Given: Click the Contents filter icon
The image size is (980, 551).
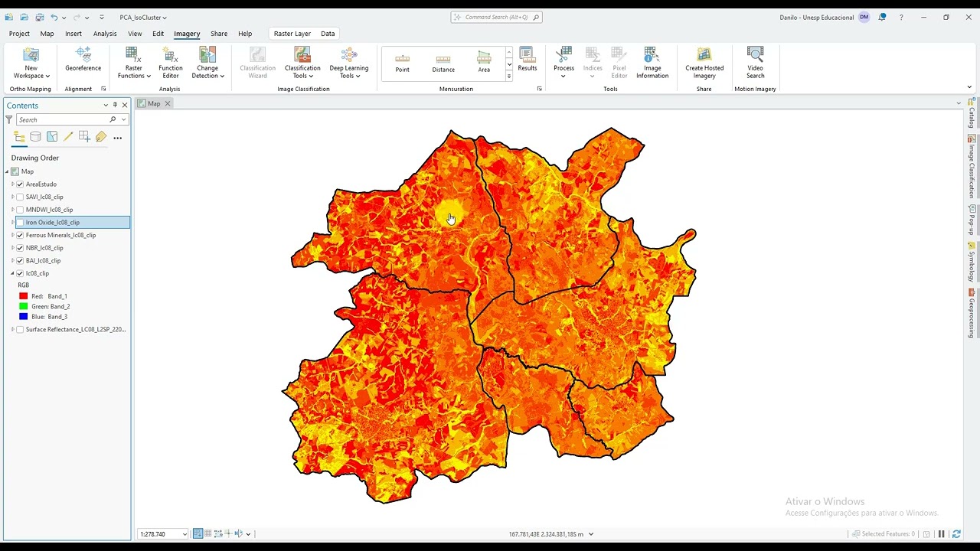Looking at the screenshot, I should coord(9,119).
